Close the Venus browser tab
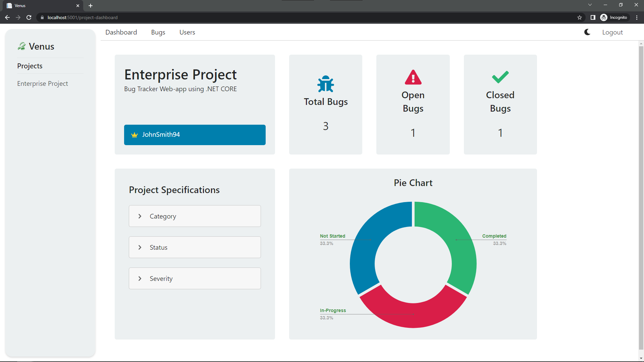Viewport: 644px width, 362px height. (x=78, y=6)
